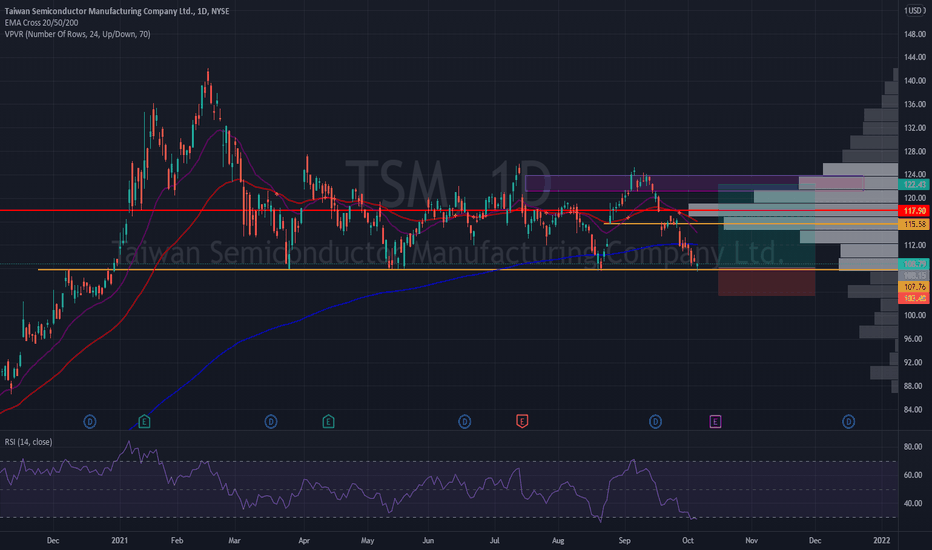Click the orange 115.58 price label
The width and height of the screenshot is (932, 550).
914,224
